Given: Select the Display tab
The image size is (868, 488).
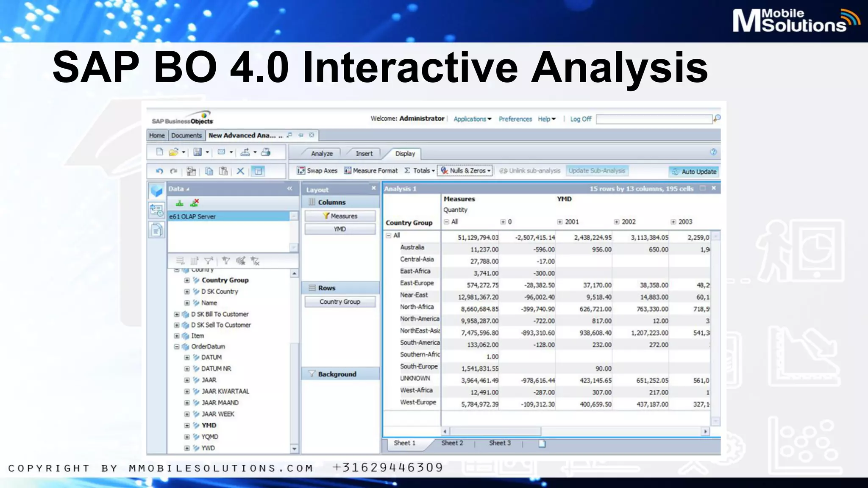Looking at the screenshot, I should click(x=405, y=154).
